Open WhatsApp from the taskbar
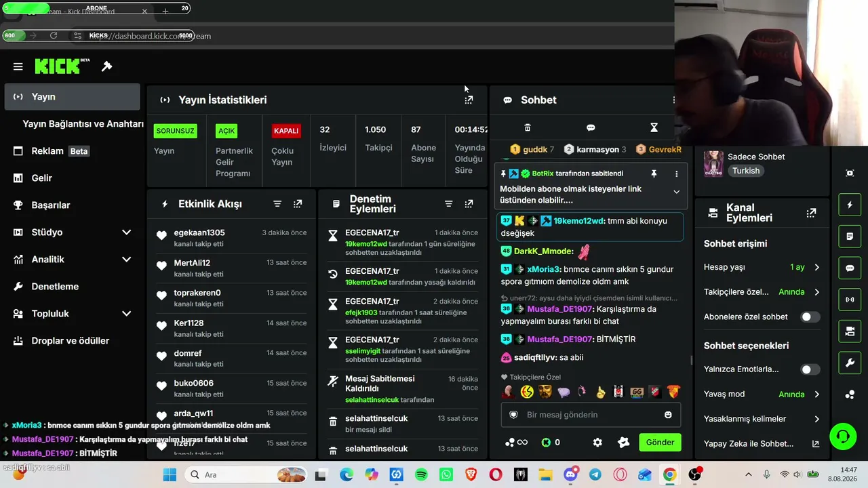The width and height of the screenshot is (868, 488). 446,474
